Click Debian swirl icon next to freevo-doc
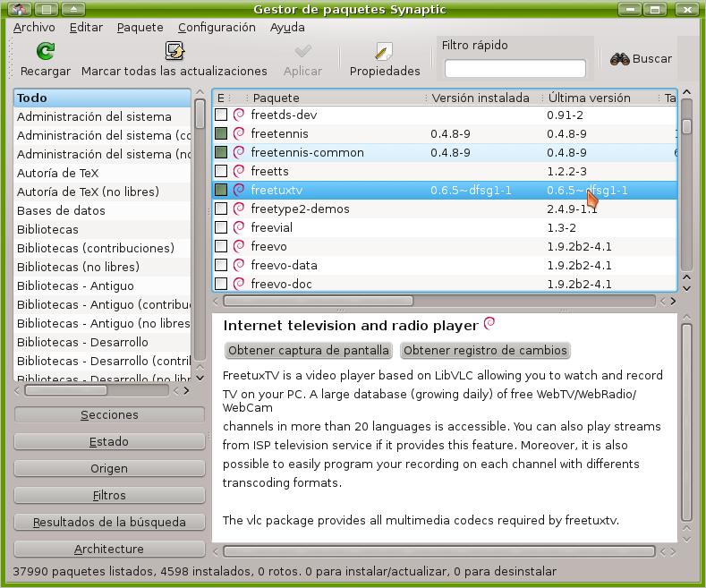Screen dimensions: 706x588 coord(239,284)
